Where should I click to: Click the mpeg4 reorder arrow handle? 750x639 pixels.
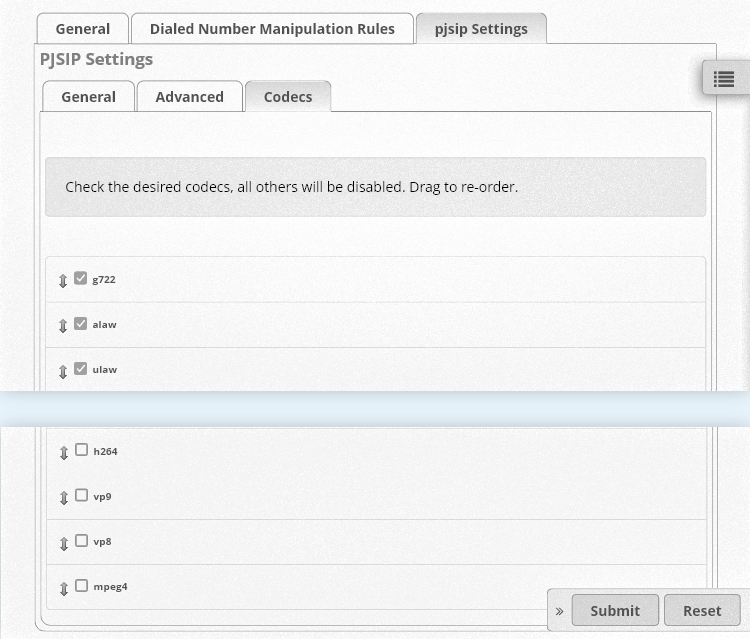64,588
